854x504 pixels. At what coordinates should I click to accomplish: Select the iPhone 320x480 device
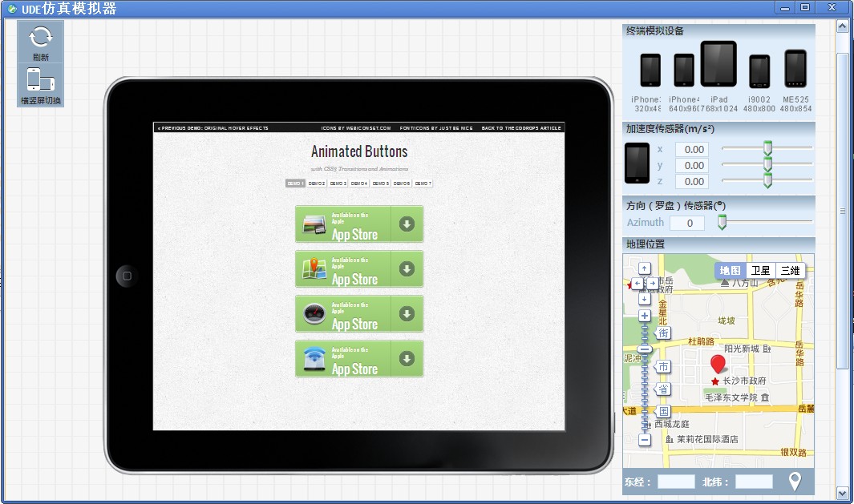point(650,71)
